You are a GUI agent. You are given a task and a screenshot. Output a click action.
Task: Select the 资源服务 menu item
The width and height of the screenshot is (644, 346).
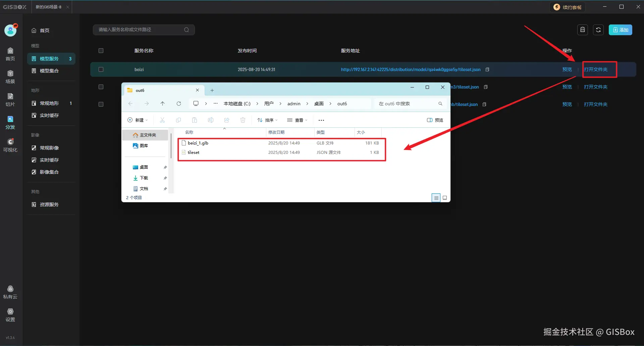click(x=51, y=205)
